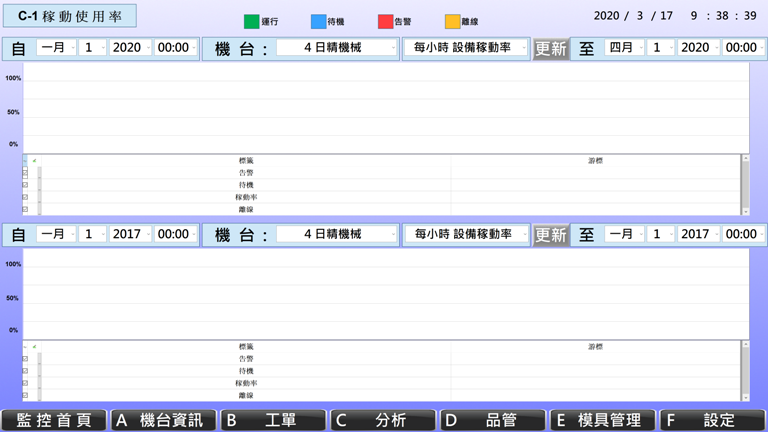Open the F 設定 settings tab
The width and height of the screenshot is (768, 432).
712,420
